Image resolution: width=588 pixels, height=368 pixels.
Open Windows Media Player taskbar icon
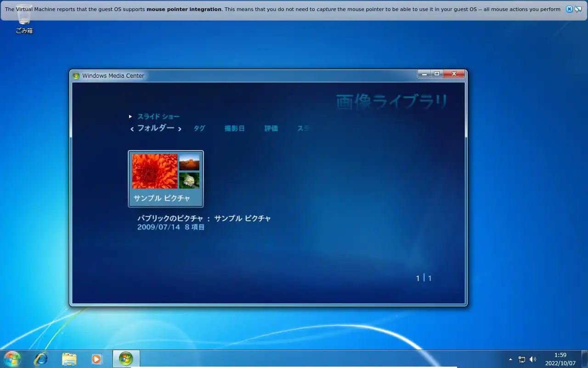point(96,359)
